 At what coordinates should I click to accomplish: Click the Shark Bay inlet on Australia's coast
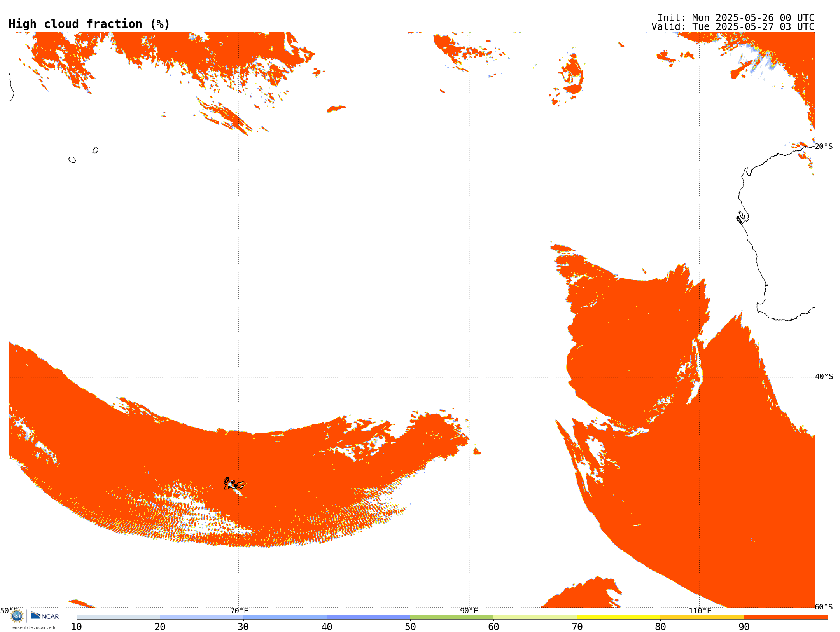coord(742,217)
